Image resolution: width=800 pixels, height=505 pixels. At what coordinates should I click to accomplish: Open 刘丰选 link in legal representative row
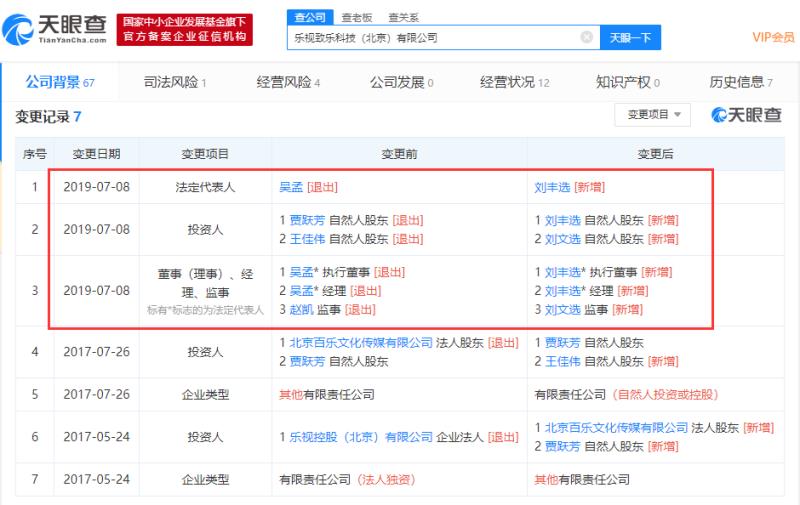tap(552, 187)
